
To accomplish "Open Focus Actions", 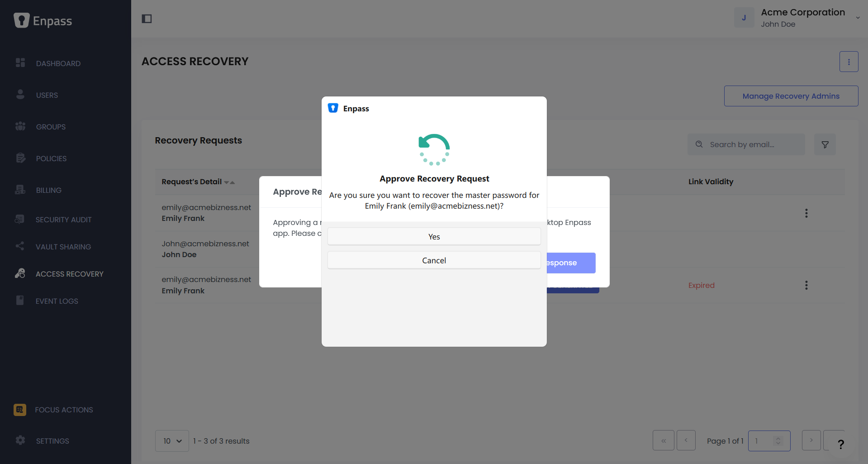I will tap(64, 410).
